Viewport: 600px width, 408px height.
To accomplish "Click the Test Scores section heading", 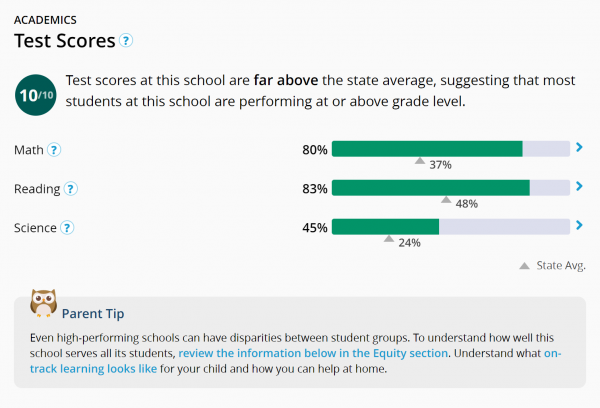I will pos(64,41).
